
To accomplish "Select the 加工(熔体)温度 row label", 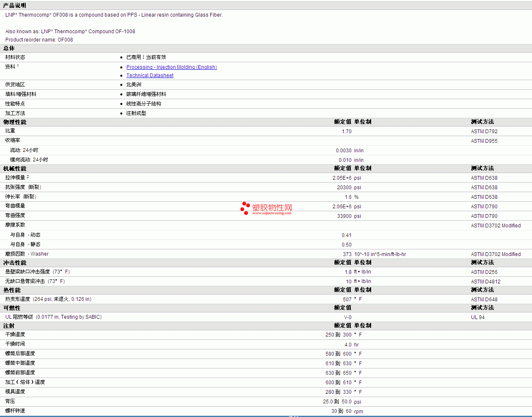I will point(25,382).
